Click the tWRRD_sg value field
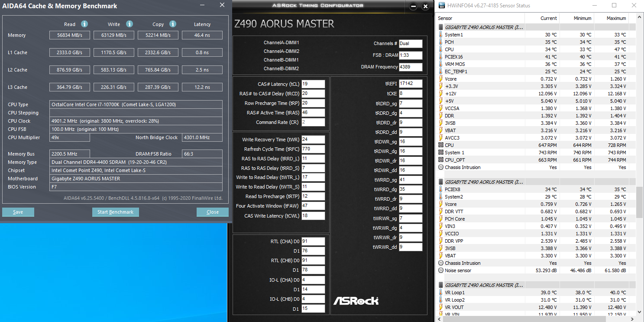644x322 pixels. (411, 180)
